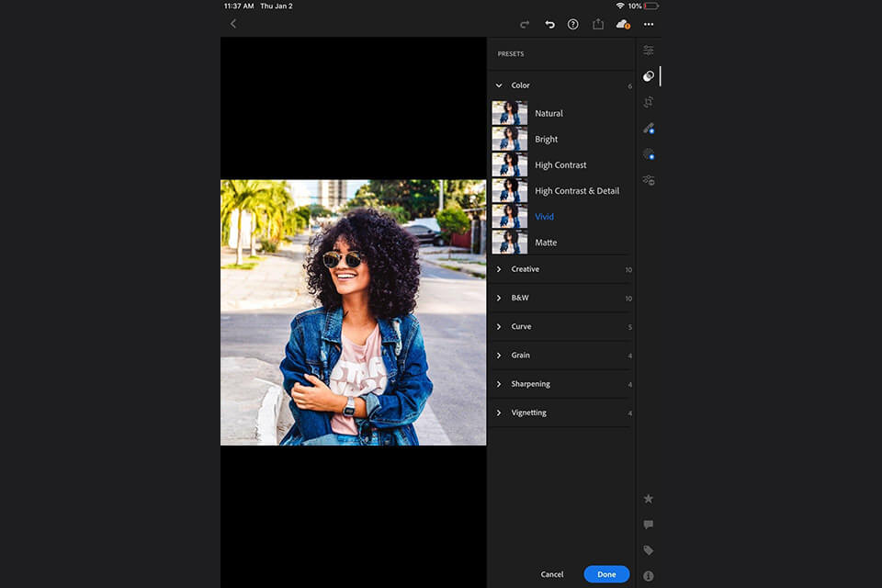Open the Adjust sliders panel icon
Image resolution: width=882 pixels, height=588 pixels.
tap(649, 50)
